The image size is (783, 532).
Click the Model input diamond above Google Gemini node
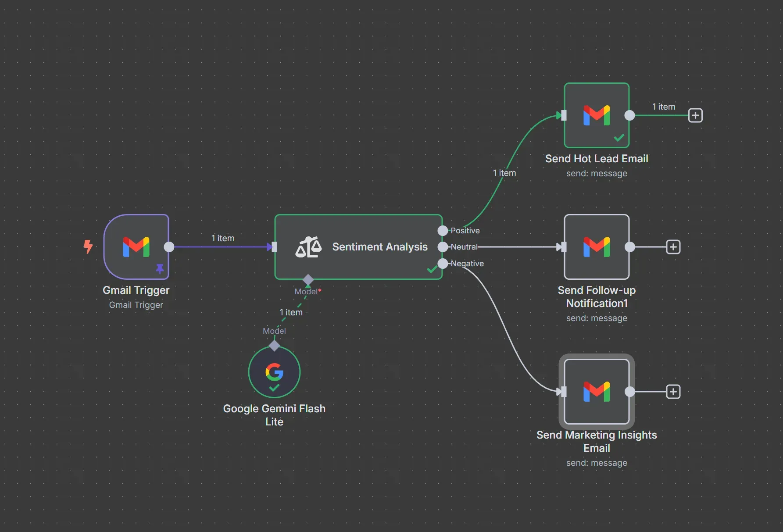pos(274,345)
